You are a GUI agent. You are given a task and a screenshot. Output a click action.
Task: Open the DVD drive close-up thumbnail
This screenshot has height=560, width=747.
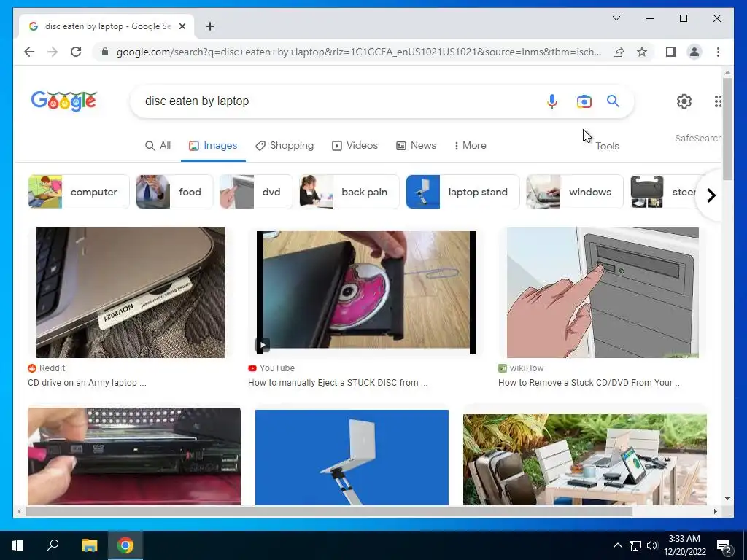pyautogui.click(x=134, y=456)
